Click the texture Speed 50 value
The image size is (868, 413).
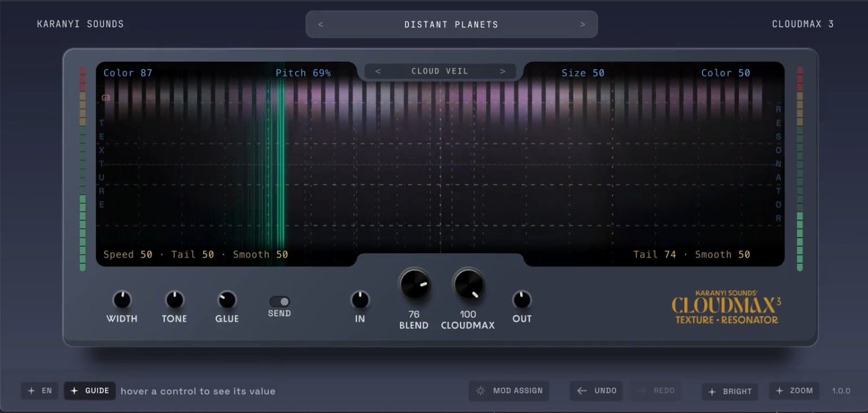coord(128,255)
